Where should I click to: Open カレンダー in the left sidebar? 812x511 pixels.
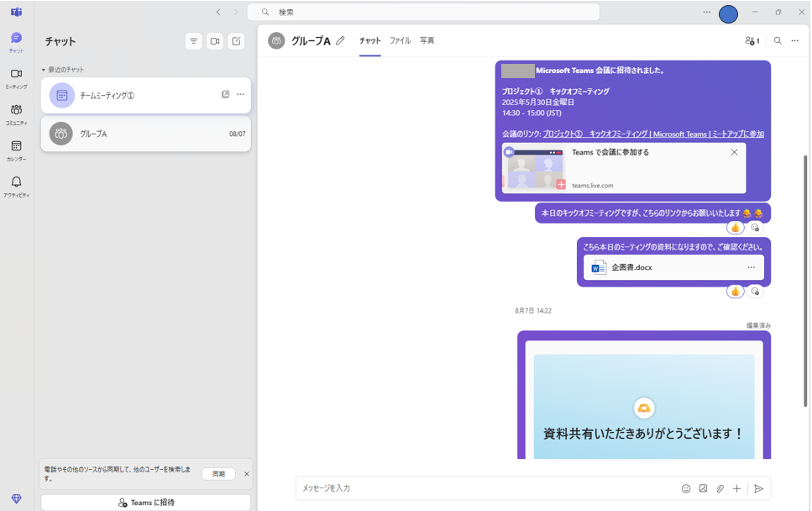(16, 149)
